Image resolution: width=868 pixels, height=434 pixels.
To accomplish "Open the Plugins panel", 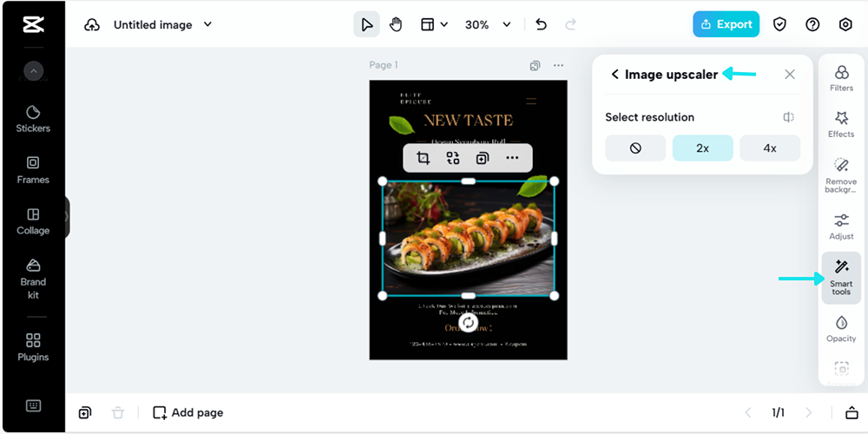I will coord(33,348).
